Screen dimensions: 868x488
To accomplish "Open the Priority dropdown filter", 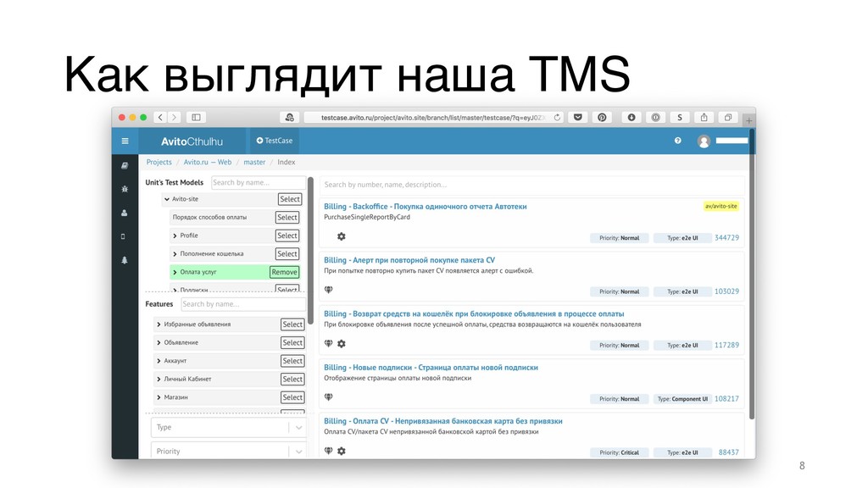I will tap(228, 451).
